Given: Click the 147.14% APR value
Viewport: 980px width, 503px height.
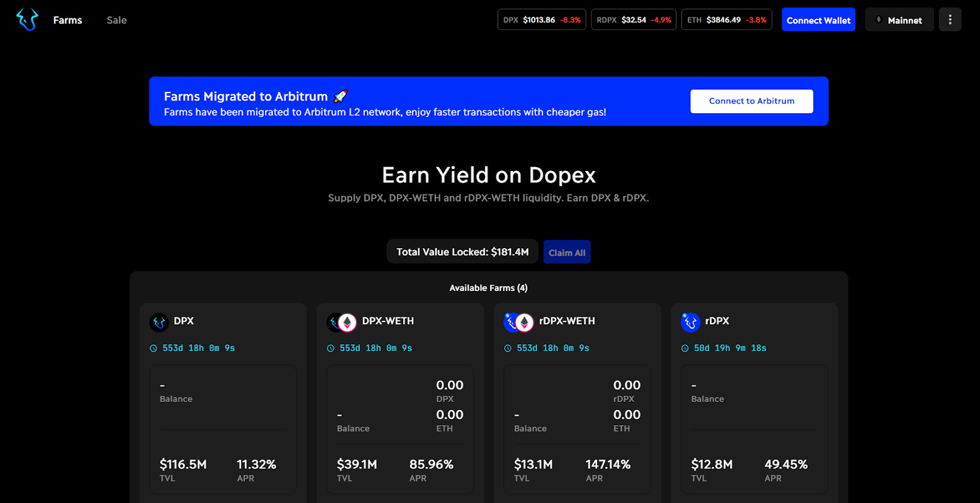Looking at the screenshot, I should (608, 464).
